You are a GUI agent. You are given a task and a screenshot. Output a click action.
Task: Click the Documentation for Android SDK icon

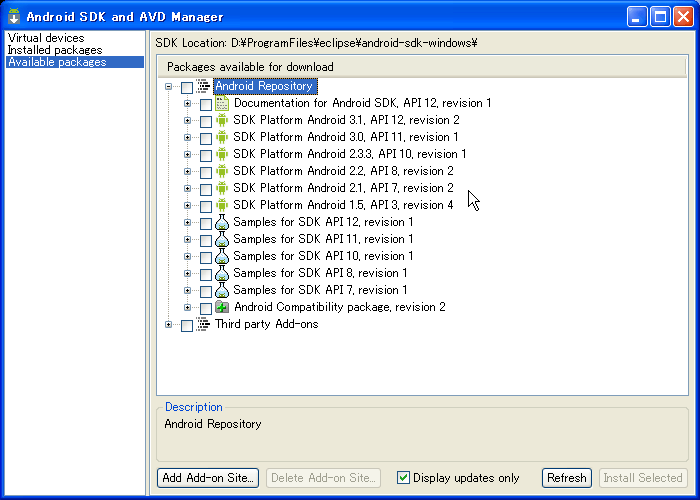(222, 103)
